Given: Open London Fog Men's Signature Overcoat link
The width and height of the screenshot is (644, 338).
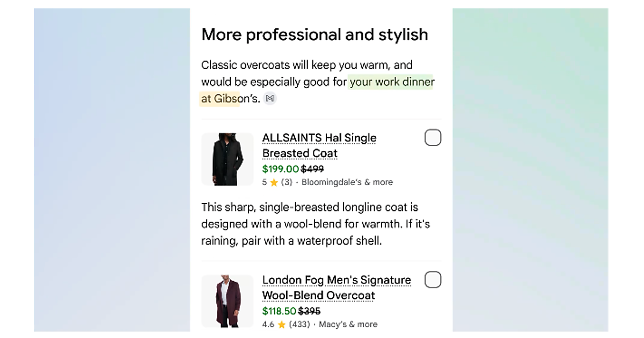Looking at the screenshot, I should pyautogui.click(x=336, y=288).
